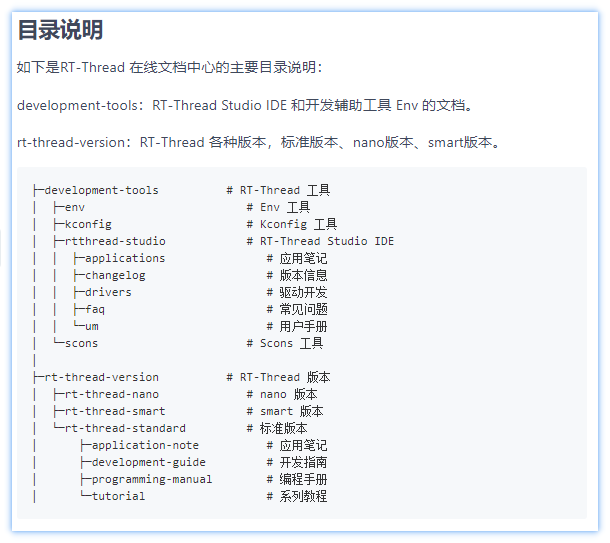Click the faq tree entry
Image resolution: width=610 pixels, height=543 pixels.
(95, 309)
